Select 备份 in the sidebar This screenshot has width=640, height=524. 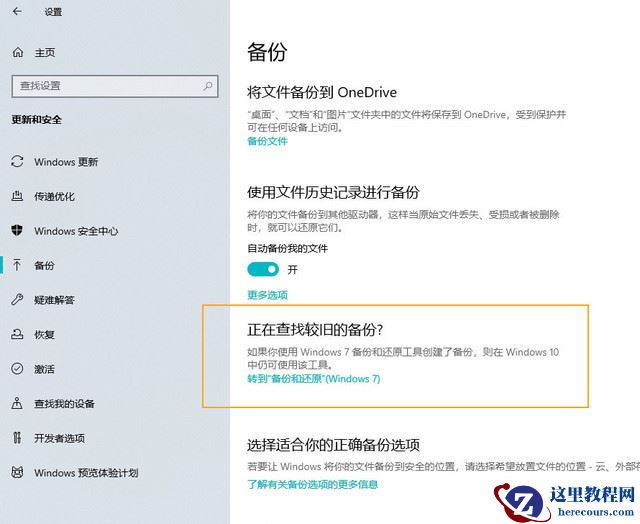coord(44,266)
